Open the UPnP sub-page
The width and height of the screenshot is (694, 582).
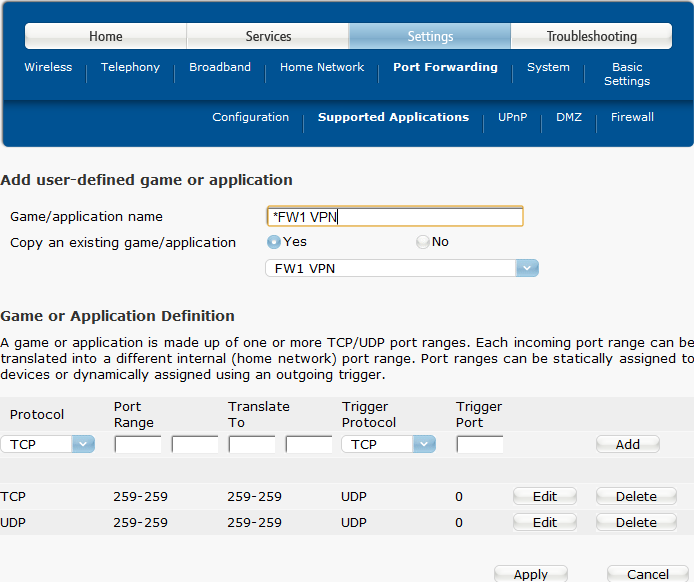coord(512,118)
